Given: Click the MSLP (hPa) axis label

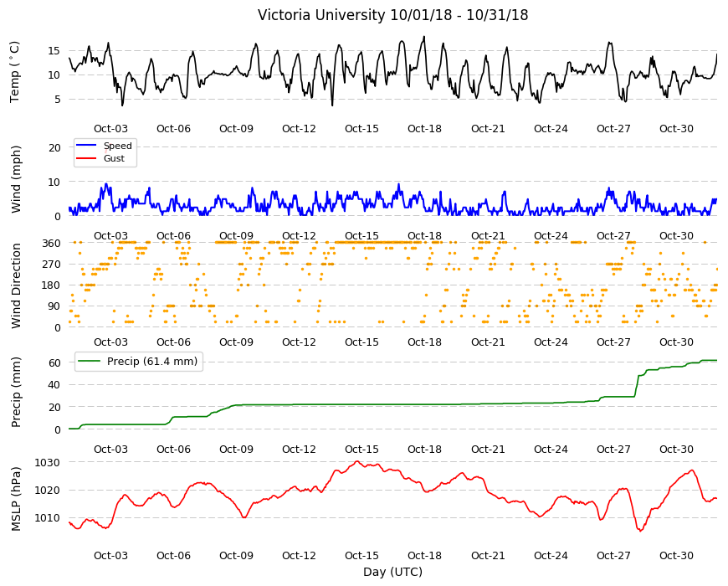Looking at the screenshot, I should (x=16, y=498).
